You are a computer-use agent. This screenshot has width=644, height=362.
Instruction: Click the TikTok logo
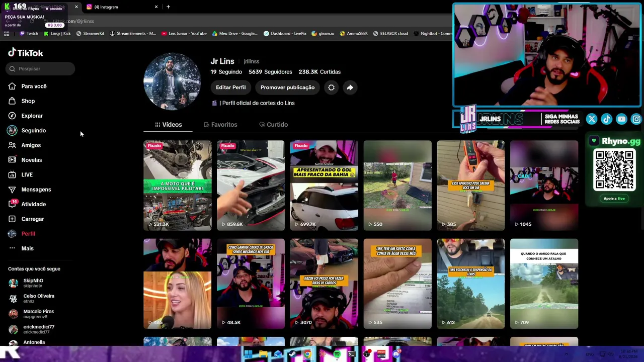pyautogui.click(x=26, y=53)
